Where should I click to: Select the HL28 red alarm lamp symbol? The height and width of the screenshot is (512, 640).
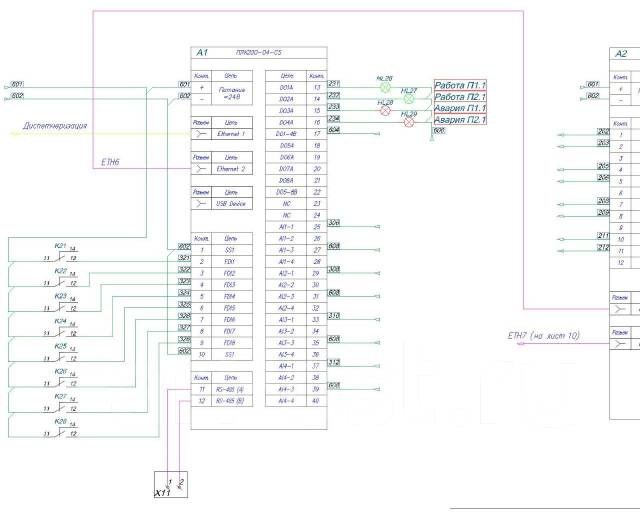click(384, 111)
